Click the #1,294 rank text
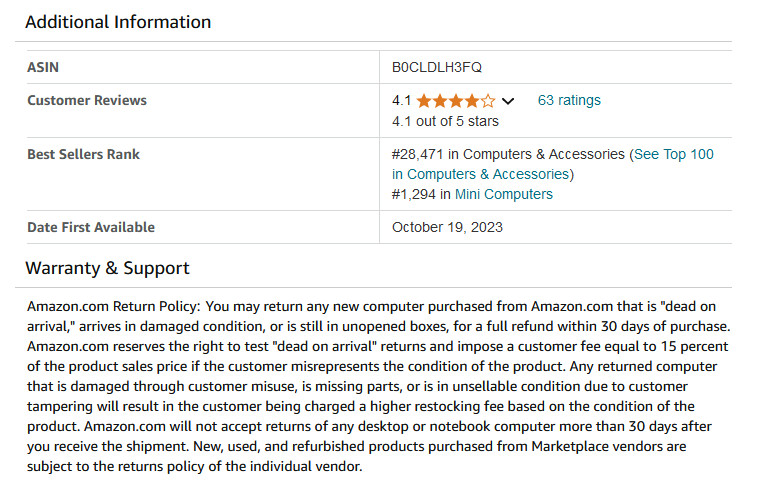The image size is (758, 495). coord(414,194)
